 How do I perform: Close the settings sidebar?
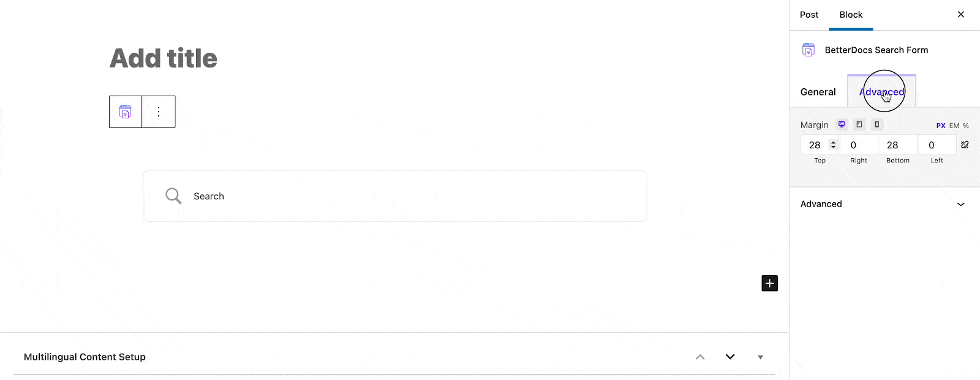point(960,14)
